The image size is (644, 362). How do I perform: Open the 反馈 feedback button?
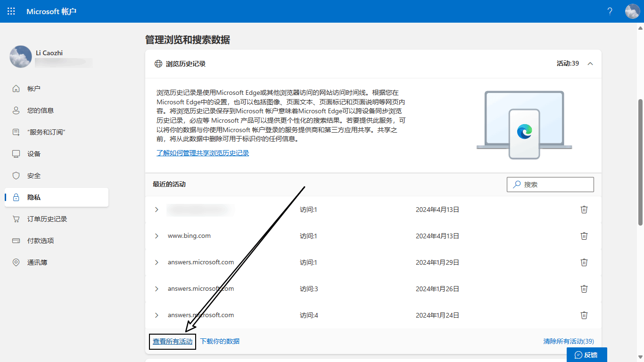[587, 355]
